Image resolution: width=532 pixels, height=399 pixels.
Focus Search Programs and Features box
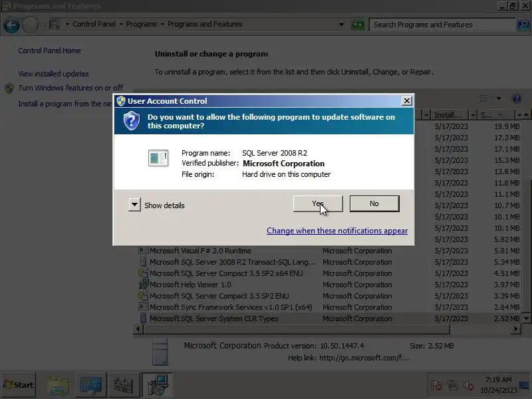(442, 25)
